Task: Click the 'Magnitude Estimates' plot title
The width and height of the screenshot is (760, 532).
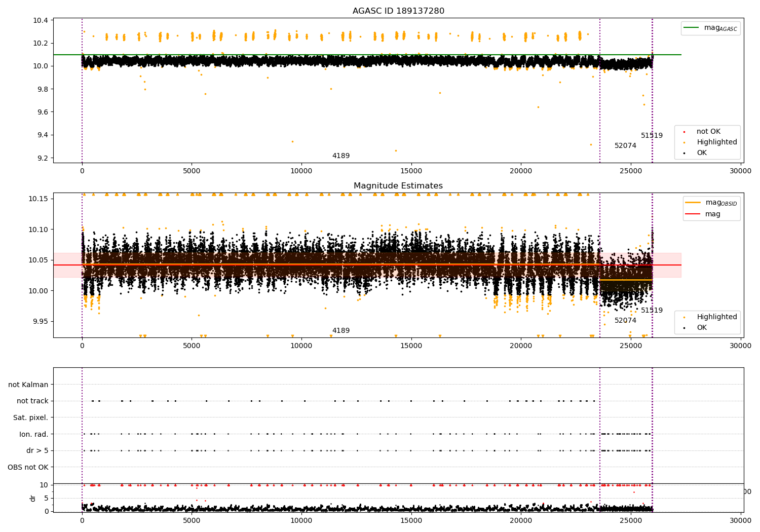Action: click(x=398, y=186)
